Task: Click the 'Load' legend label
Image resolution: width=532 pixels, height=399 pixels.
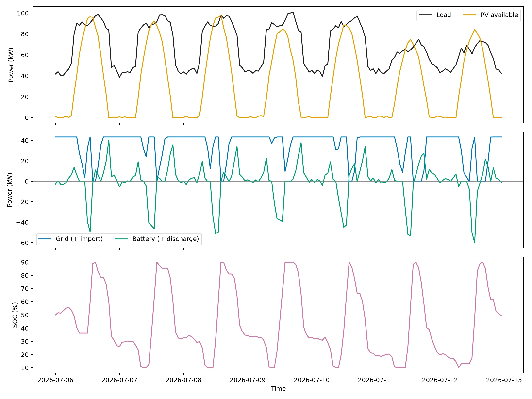Action: click(x=443, y=15)
